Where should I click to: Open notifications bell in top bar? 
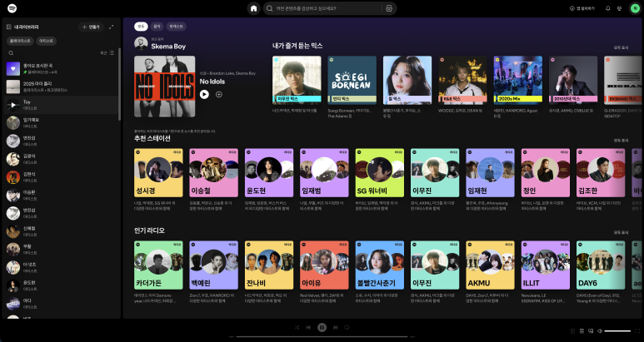click(x=608, y=8)
